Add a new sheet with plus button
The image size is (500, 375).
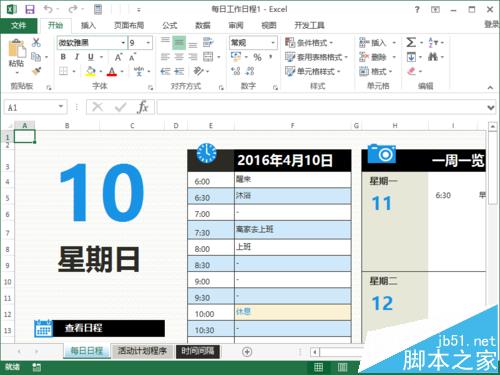tap(247, 352)
